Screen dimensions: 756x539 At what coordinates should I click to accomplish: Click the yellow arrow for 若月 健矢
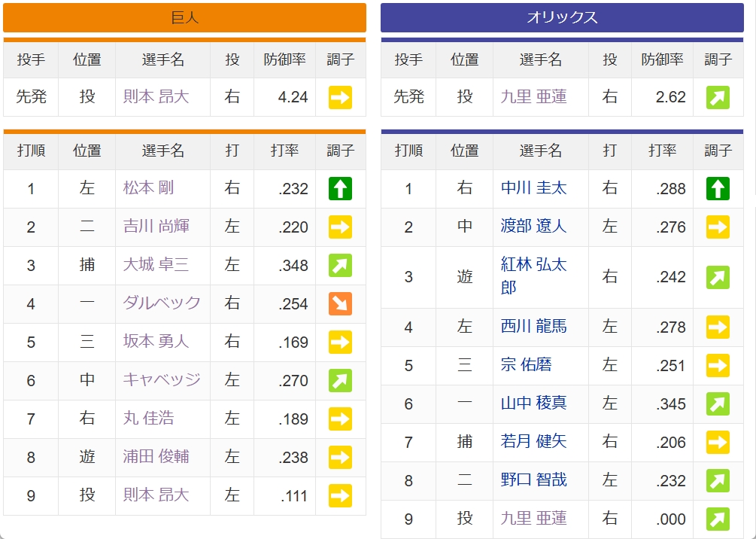click(718, 442)
